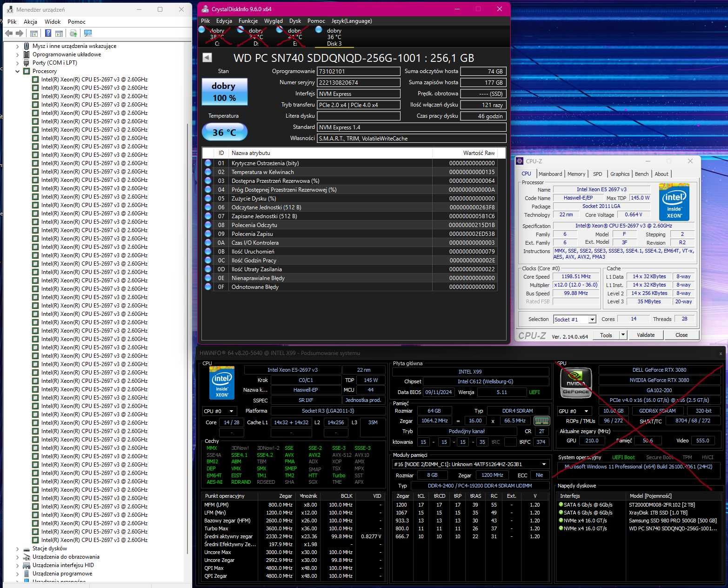Click the dobry 100 % health status button
Viewport: 728px width, 588px height.
[x=224, y=92]
